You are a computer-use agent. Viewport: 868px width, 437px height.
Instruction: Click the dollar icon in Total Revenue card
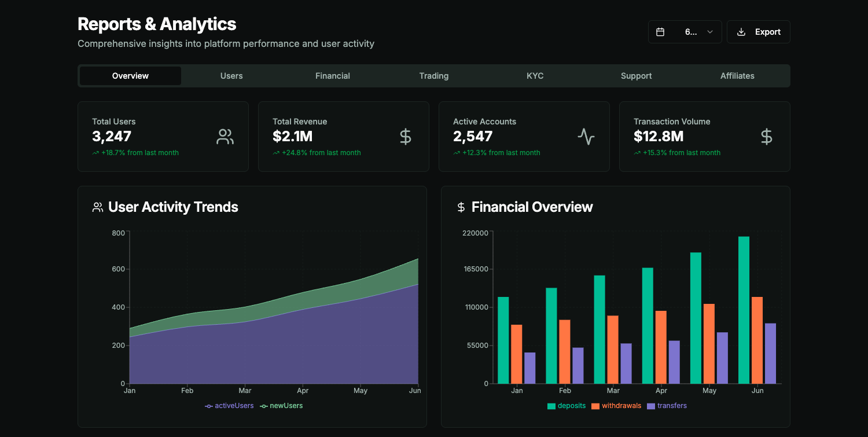(x=406, y=137)
